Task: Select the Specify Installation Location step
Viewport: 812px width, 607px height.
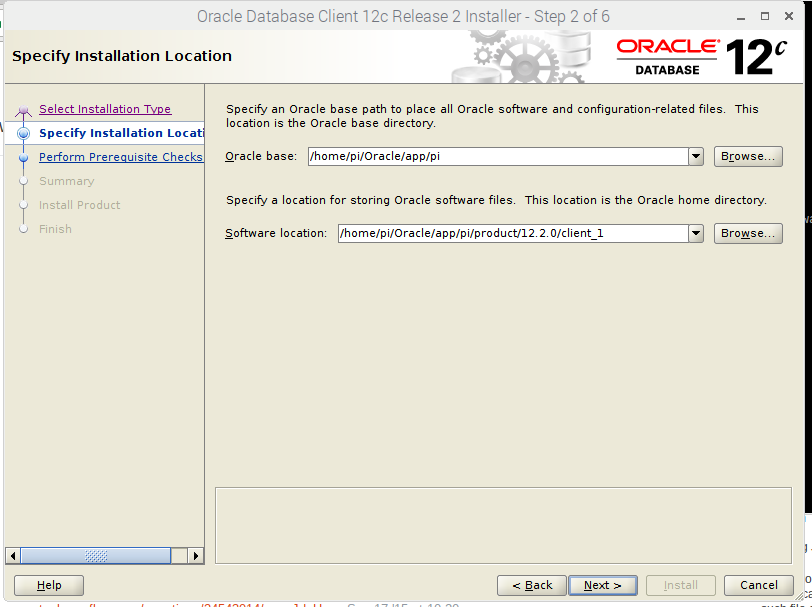Action: click(x=121, y=133)
